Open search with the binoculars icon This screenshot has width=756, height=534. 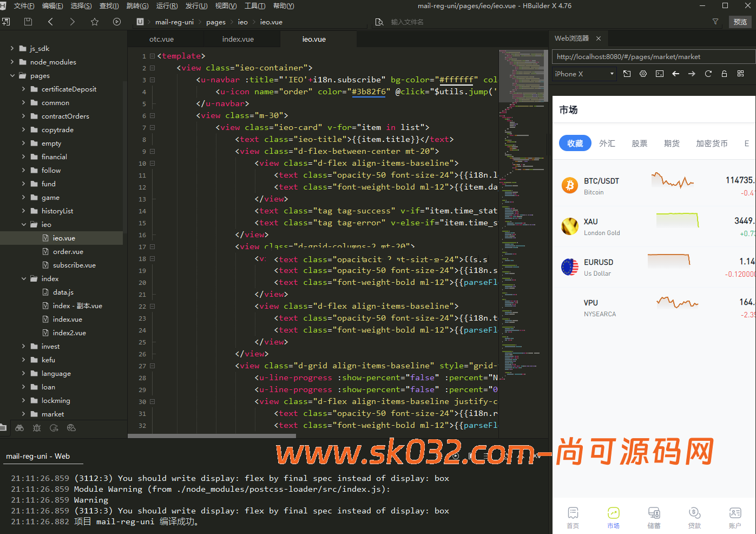[x=19, y=428]
